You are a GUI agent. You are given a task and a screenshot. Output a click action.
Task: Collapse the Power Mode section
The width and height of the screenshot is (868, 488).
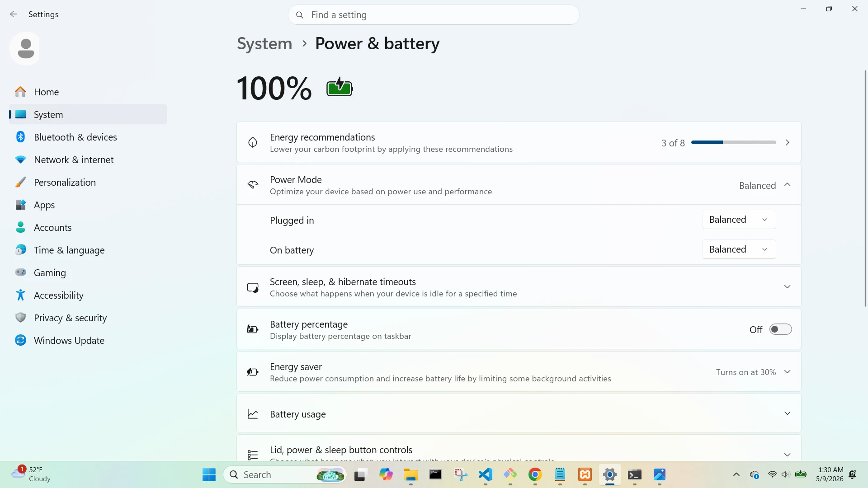pyautogui.click(x=788, y=185)
